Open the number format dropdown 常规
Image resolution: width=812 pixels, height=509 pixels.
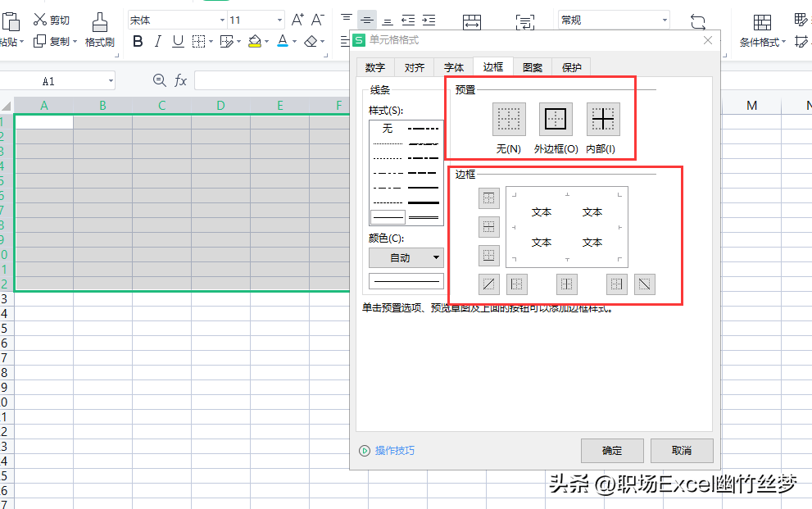pos(665,20)
